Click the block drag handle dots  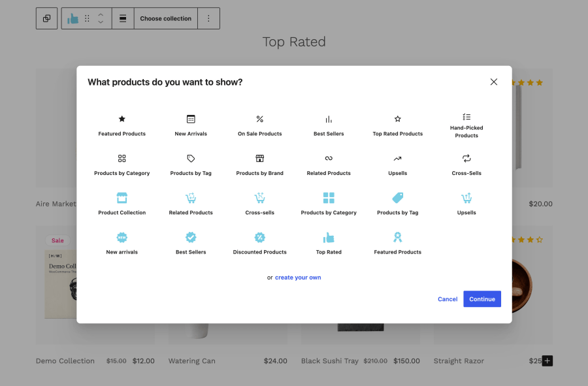[87, 18]
